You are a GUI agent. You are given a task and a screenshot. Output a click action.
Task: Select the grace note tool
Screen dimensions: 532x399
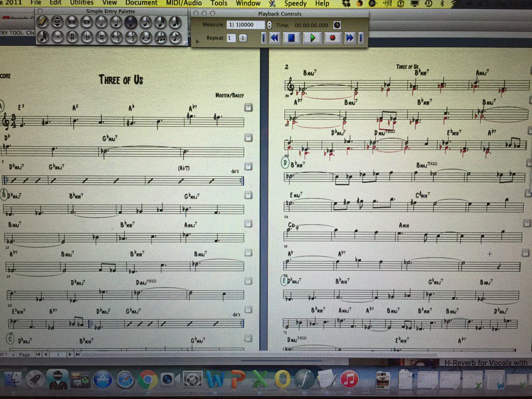coord(175,37)
